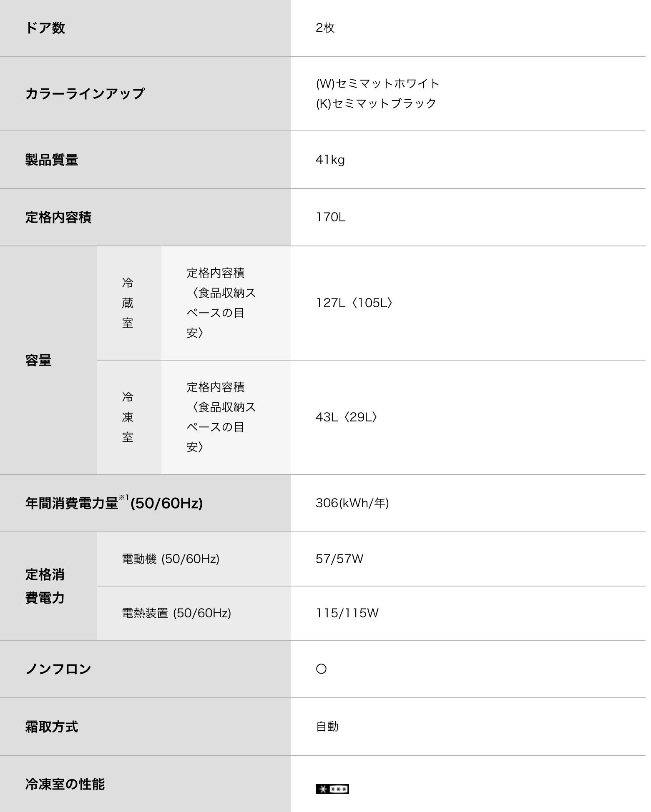
Task: Click the 41kg product weight value
Action: 330,160
